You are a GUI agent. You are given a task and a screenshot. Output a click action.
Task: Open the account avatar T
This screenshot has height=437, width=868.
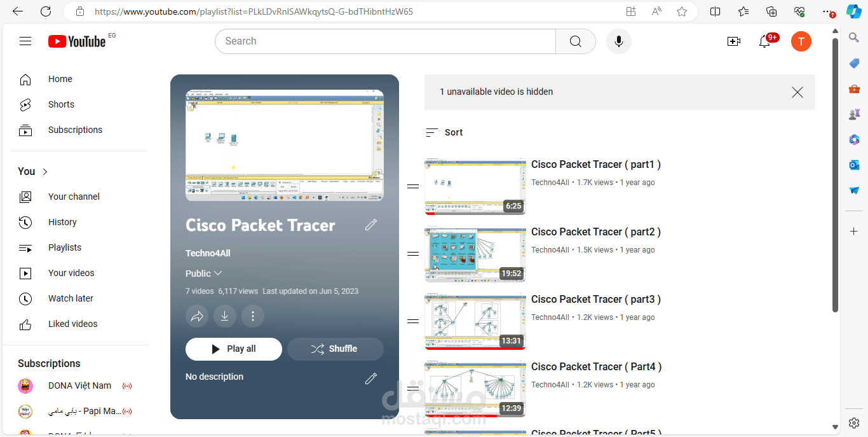(801, 41)
